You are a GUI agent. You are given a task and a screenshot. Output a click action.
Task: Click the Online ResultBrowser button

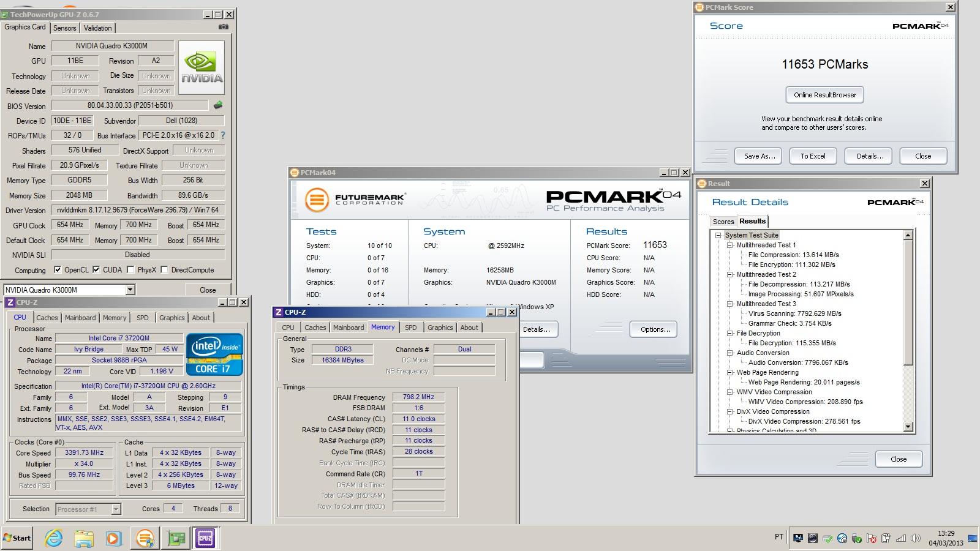pyautogui.click(x=825, y=95)
